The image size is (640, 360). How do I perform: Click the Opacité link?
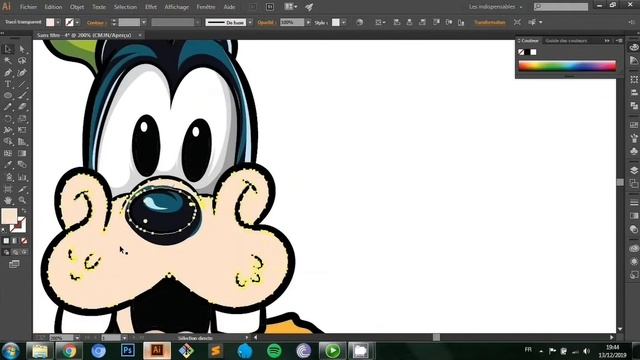tap(266, 23)
